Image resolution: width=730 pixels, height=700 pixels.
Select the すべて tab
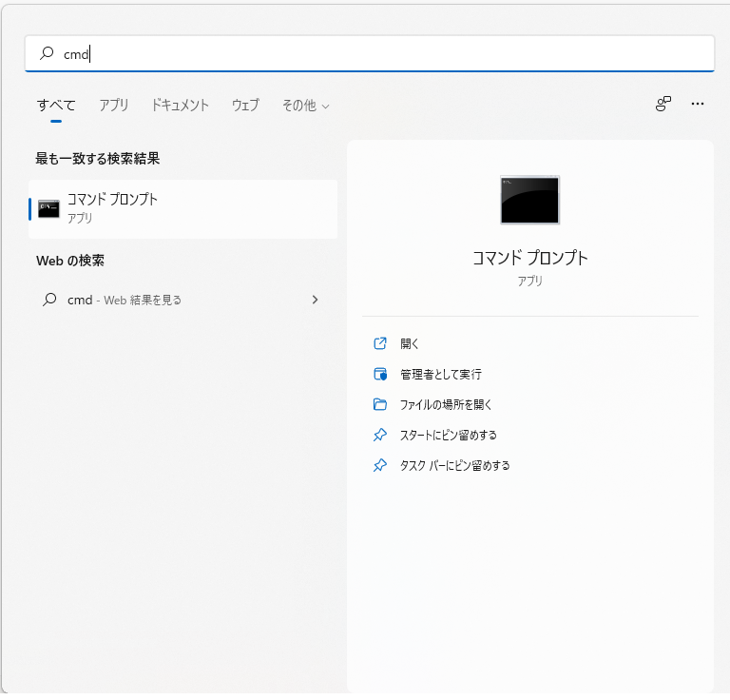(56, 106)
